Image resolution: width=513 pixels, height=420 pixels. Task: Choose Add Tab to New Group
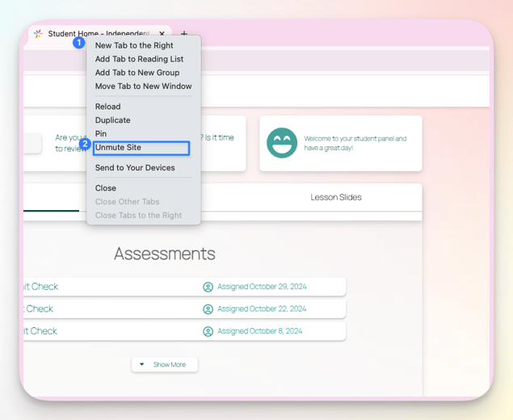[137, 73]
